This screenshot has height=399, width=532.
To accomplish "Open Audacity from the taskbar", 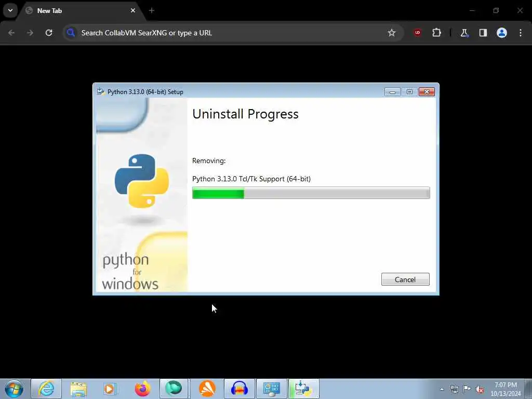I will [x=239, y=389].
